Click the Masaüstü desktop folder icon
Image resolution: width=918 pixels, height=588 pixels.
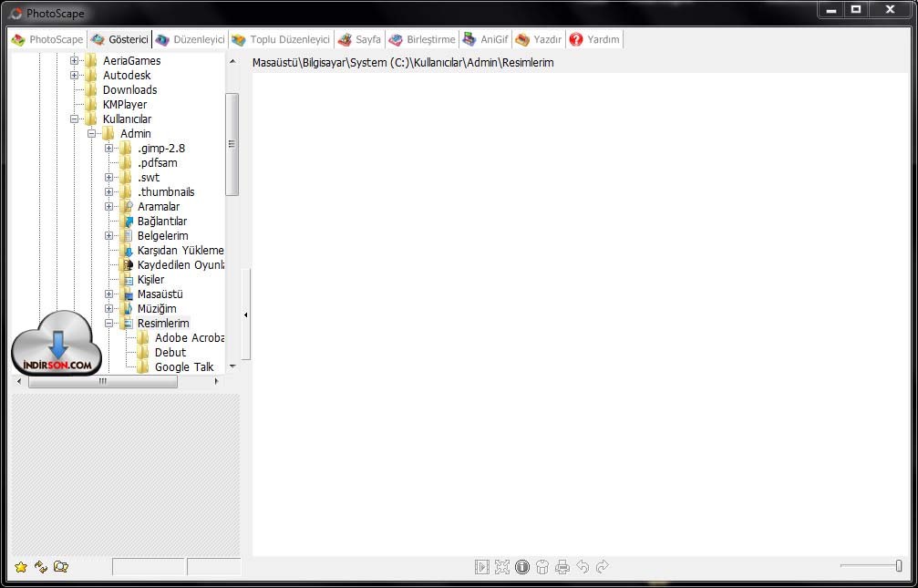[x=127, y=294]
